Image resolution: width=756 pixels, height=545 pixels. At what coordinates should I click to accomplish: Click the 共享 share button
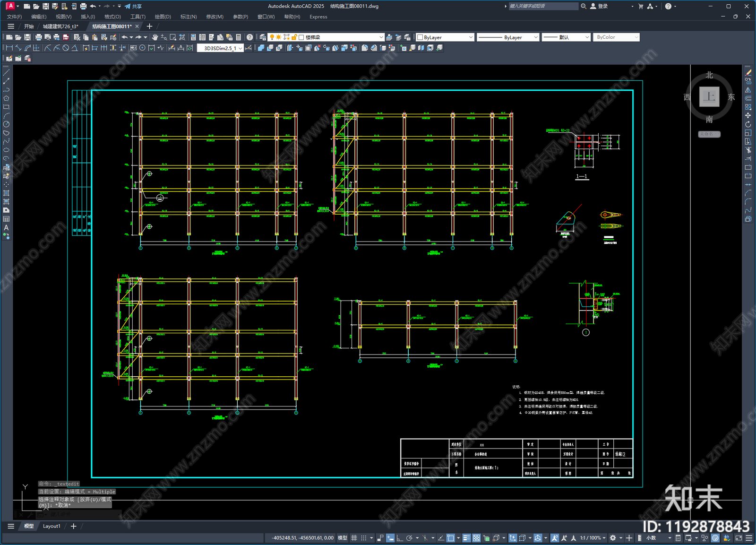pos(133,6)
